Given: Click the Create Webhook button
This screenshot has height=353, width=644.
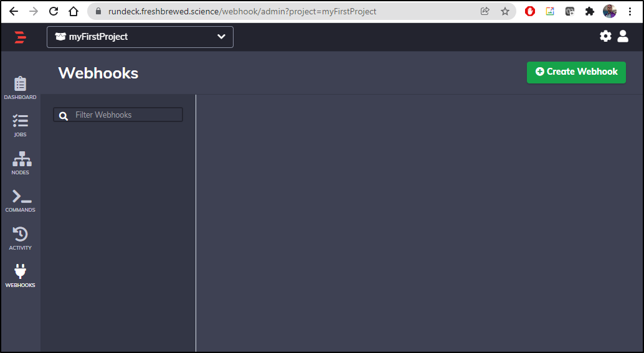Looking at the screenshot, I should [x=576, y=72].
